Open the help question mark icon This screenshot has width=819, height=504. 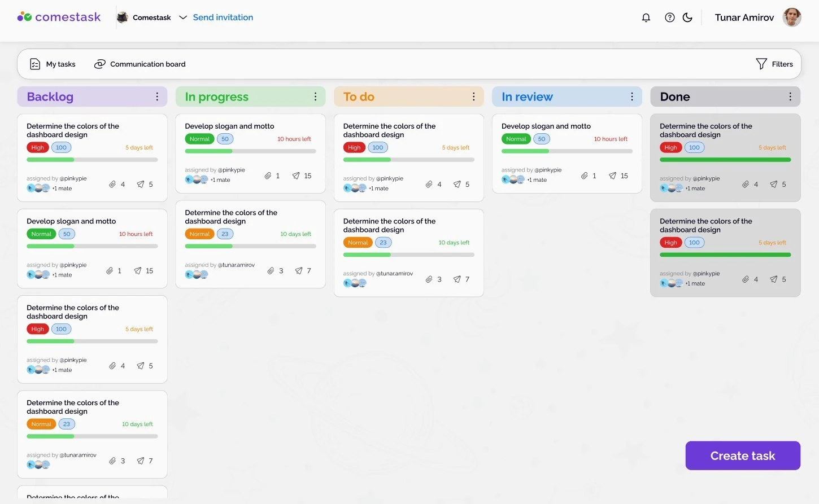(670, 17)
